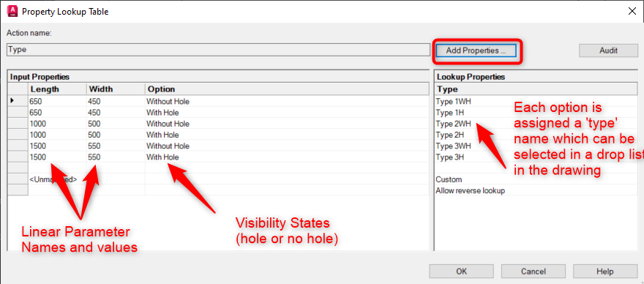This screenshot has height=284, width=644.
Task: Click Width 450 in the Type 1WH row
Action: (x=116, y=101)
